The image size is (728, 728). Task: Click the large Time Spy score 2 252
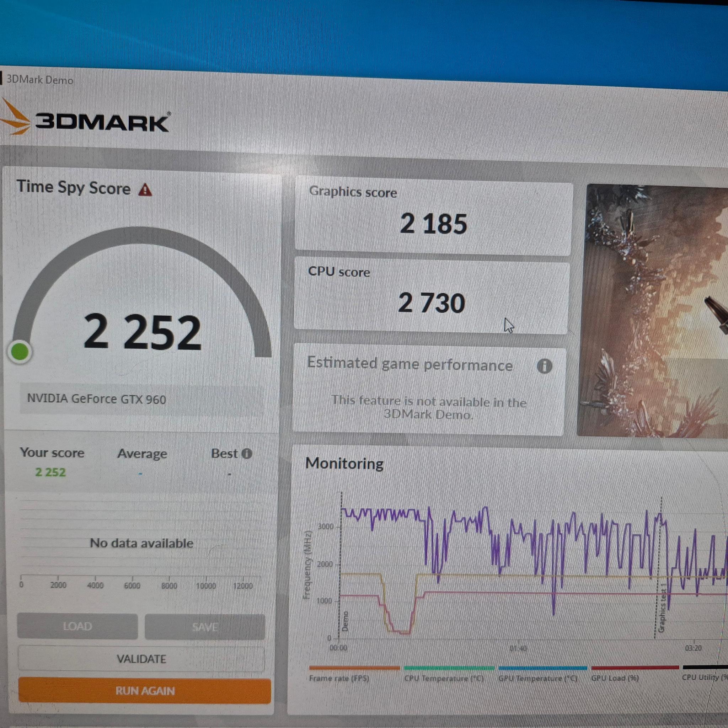coord(143,332)
